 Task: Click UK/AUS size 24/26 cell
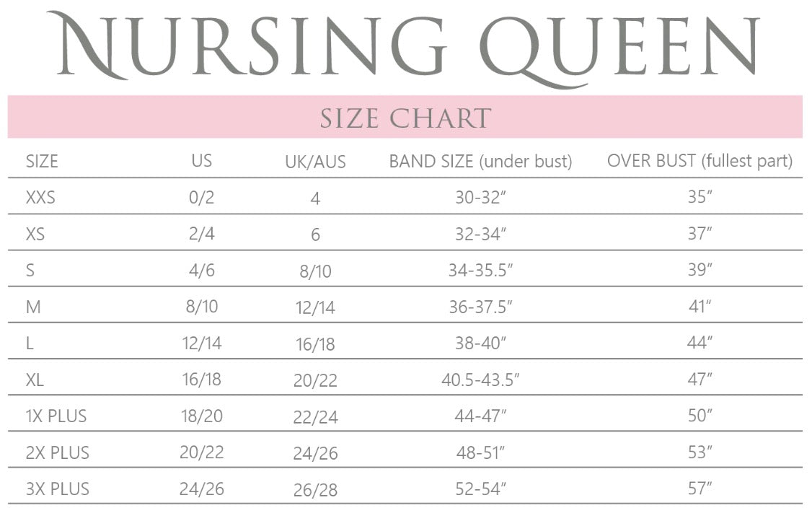pyautogui.click(x=315, y=453)
